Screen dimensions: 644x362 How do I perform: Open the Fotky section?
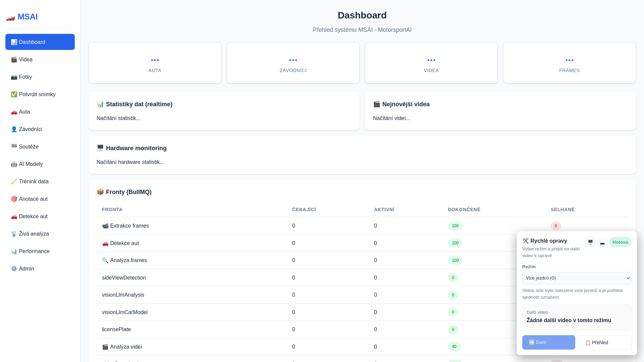(x=40, y=77)
